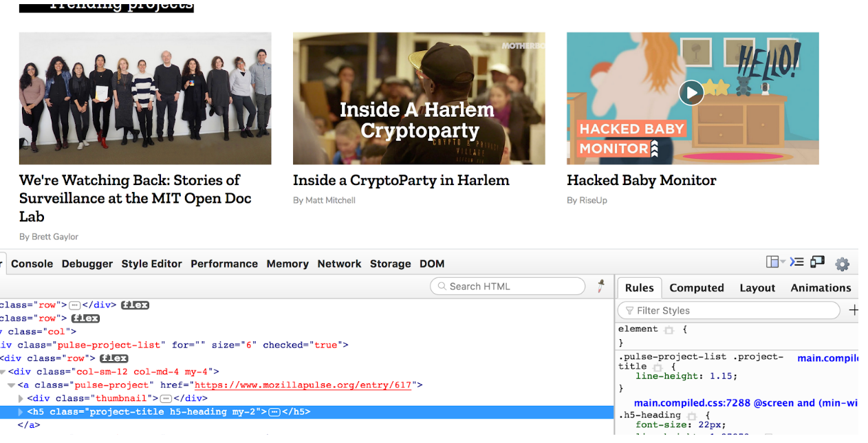Viewport: 868px width, 443px height.
Task: Collapse the col-sm-12 col-md-4 div
Action: 2,372
